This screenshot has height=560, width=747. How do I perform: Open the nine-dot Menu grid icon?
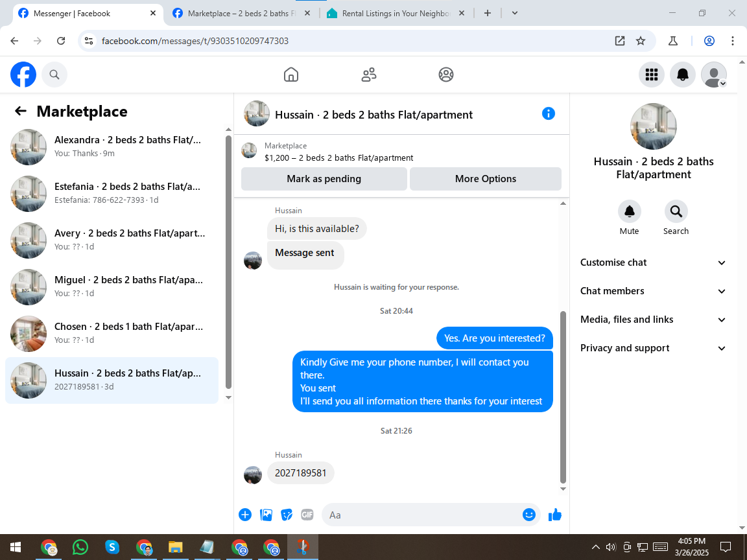point(651,75)
